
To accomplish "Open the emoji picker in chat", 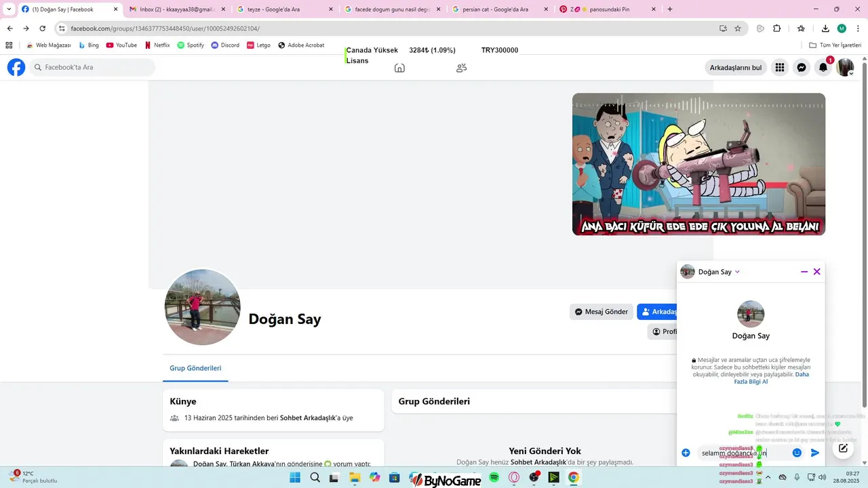I will [797, 453].
